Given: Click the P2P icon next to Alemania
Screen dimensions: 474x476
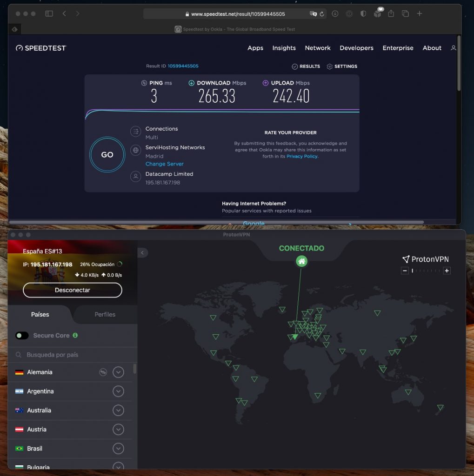Looking at the screenshot, I should [103, 372].
